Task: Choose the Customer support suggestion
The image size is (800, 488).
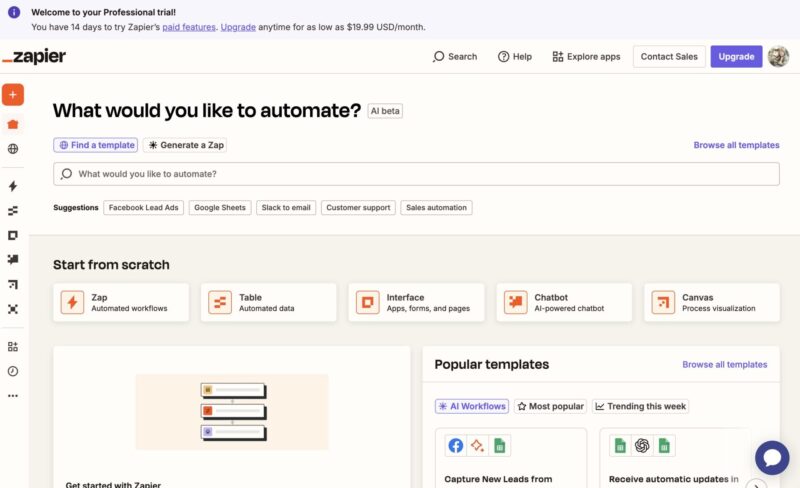Action: [358, 208]
